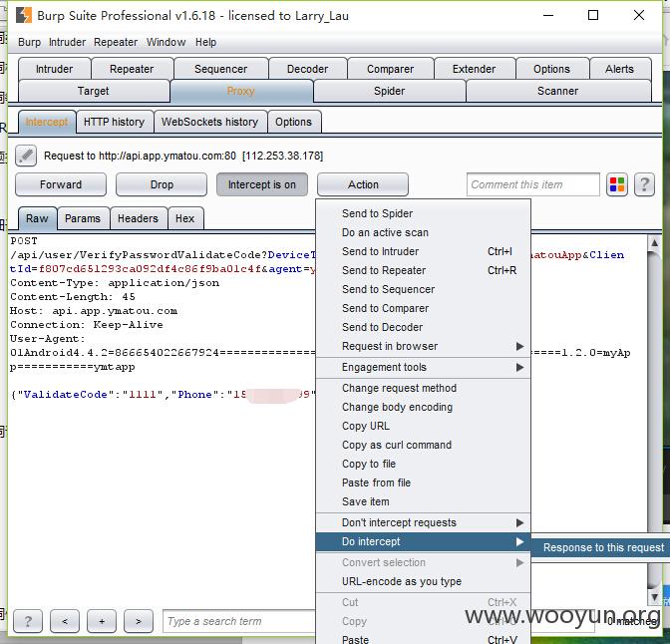Switch to the Sequencer tab

[x=221, y=69]
